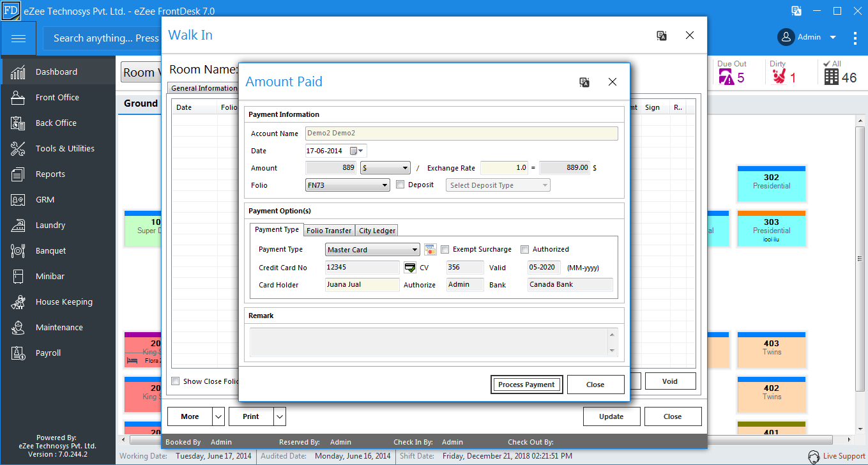Click the Live Support link
Screen dimensions: 868x465
pos(844,456)
